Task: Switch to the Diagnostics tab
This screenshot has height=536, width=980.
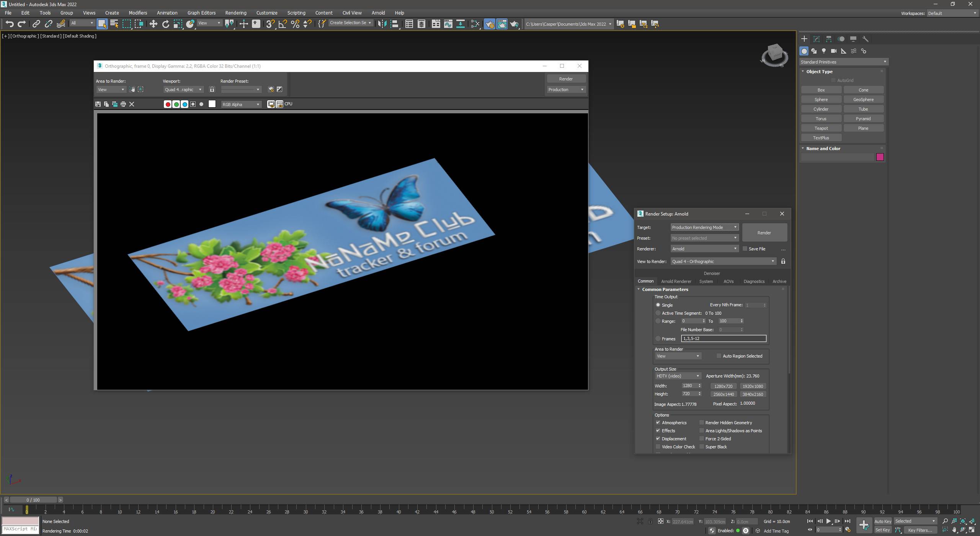Action: click(x=754, y=281)
